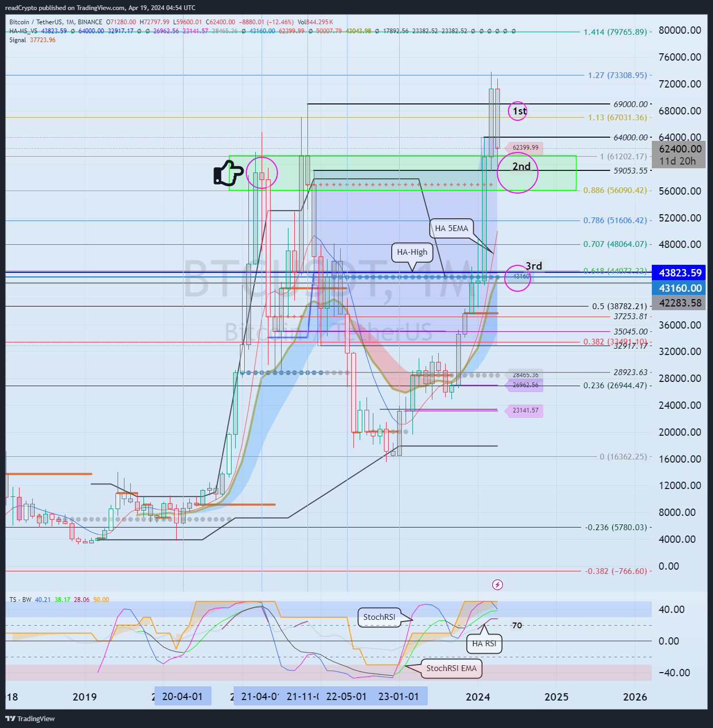This screenshot has width=713, height=728.
Task: Click the 2025 label on the time axis
Action: click(x=556, y=697)
